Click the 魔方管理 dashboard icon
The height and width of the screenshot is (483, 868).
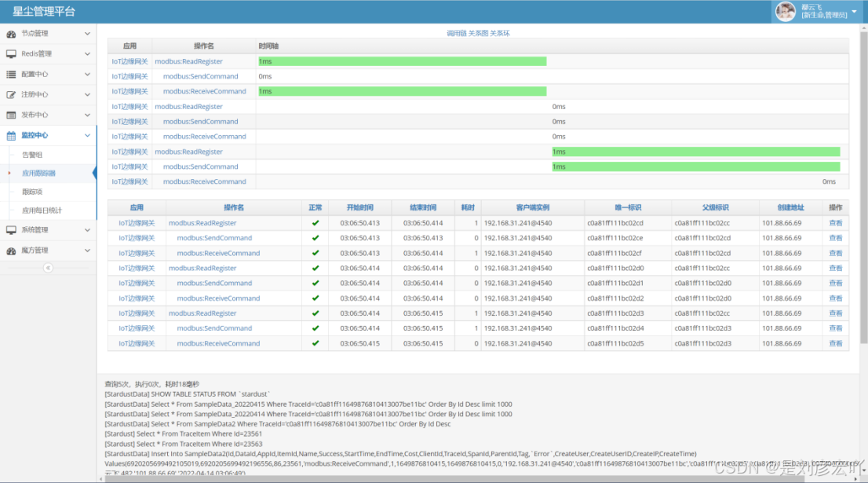(x=11, y=251)
